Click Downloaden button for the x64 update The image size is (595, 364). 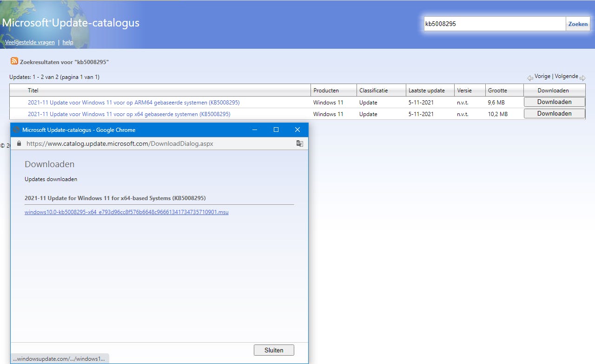(x=555, y=114)
